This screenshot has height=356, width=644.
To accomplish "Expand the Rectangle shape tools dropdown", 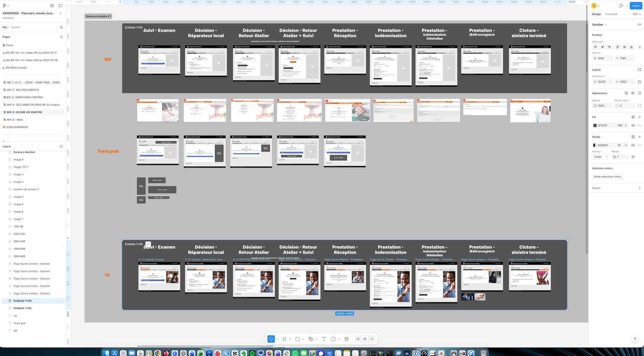I will point(303,339).
